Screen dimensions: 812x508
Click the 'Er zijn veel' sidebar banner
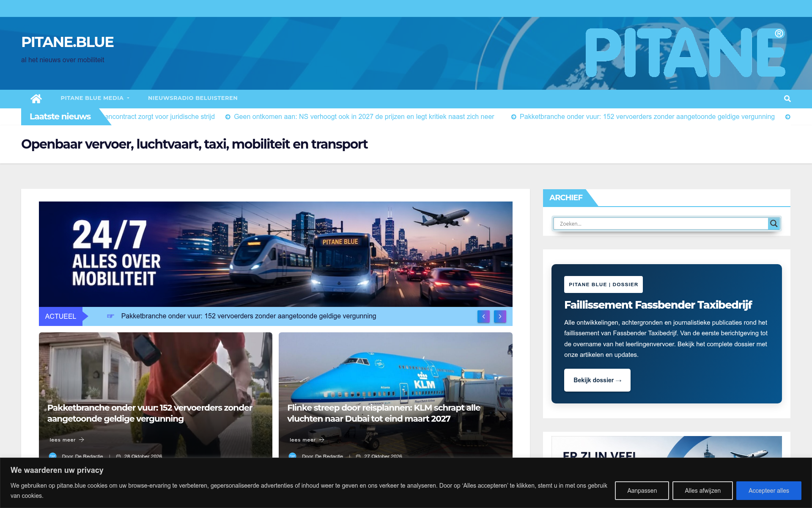tap(667, 447)
